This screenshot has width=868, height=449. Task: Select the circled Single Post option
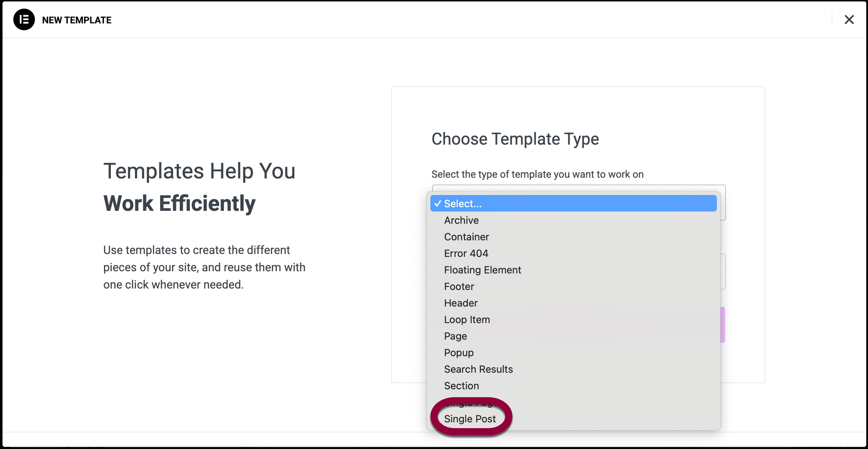tap(470, 419)
